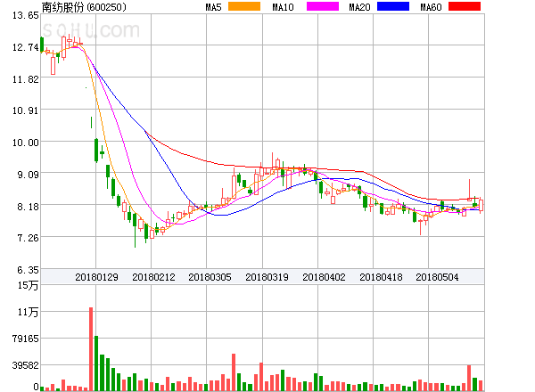The image size is (535, 392).
Task: Click the 20180418 date label
Action: [x=381, y=277]
